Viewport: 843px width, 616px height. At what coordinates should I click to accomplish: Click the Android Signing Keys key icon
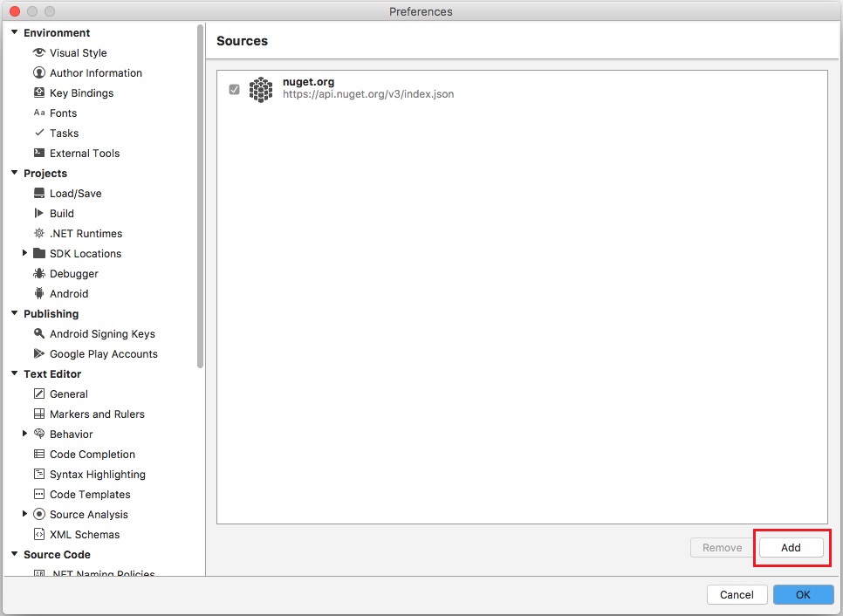click(38, 334)
